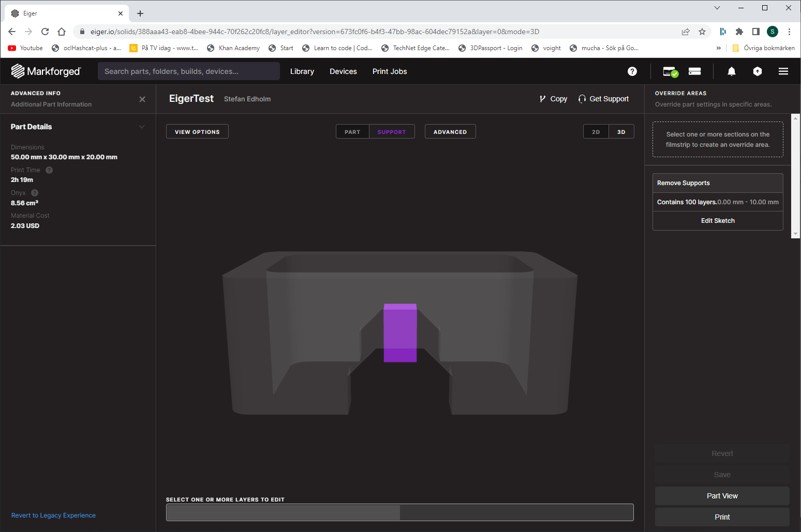The width and height of the screenshot is (801, 532).
Task: Open the Advanced options panel
Action: click(450, 132)
